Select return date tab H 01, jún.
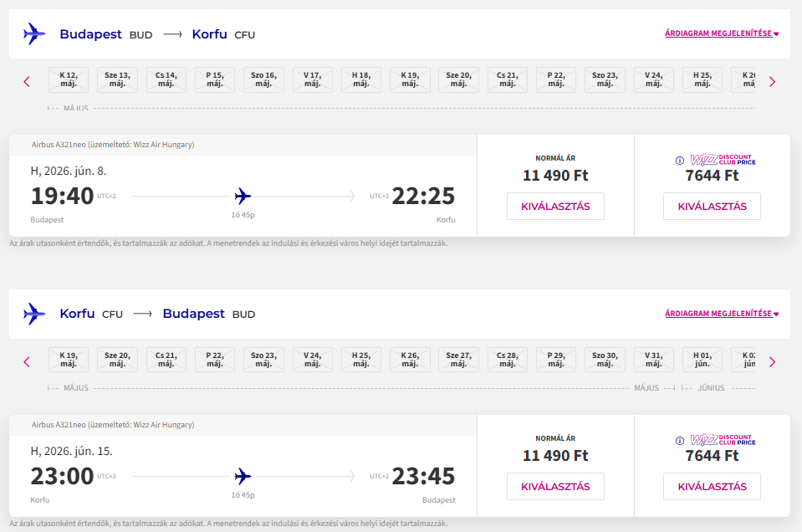802x532 pixels. 702,360
